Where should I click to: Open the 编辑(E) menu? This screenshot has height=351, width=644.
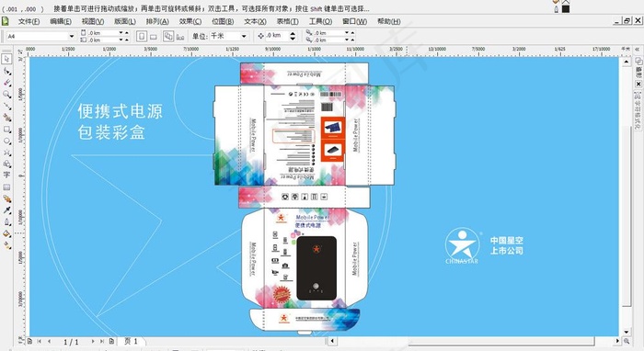(61, 21)
